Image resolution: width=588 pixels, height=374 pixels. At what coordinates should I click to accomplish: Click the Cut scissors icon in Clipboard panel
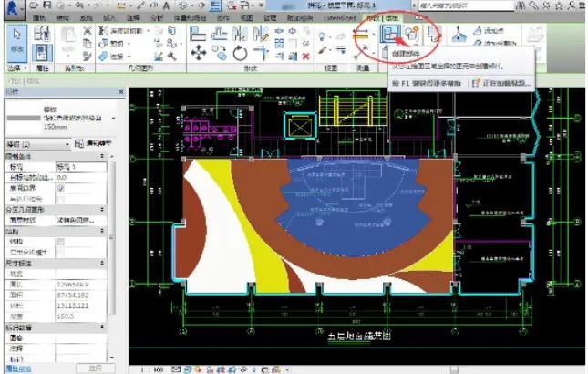click(87, 31)
